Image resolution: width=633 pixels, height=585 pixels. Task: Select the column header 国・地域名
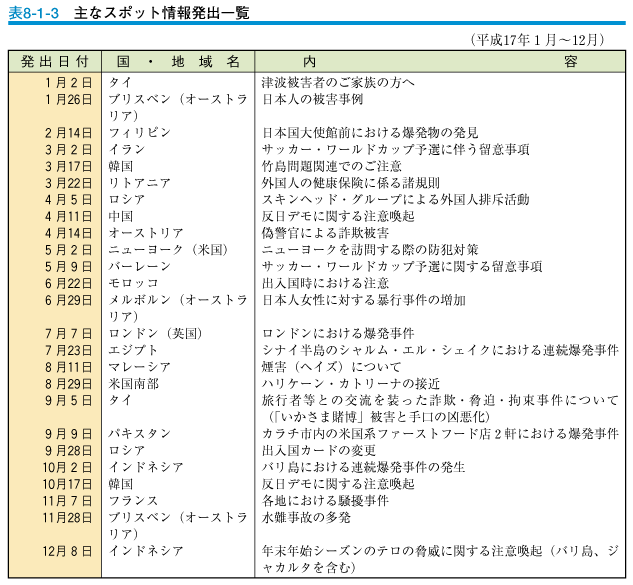pyautogui.click(x=178, y=61)
